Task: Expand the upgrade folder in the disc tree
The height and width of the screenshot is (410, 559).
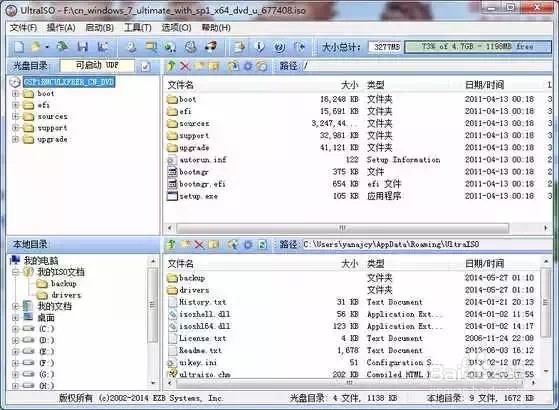Action: coord(15,139)
